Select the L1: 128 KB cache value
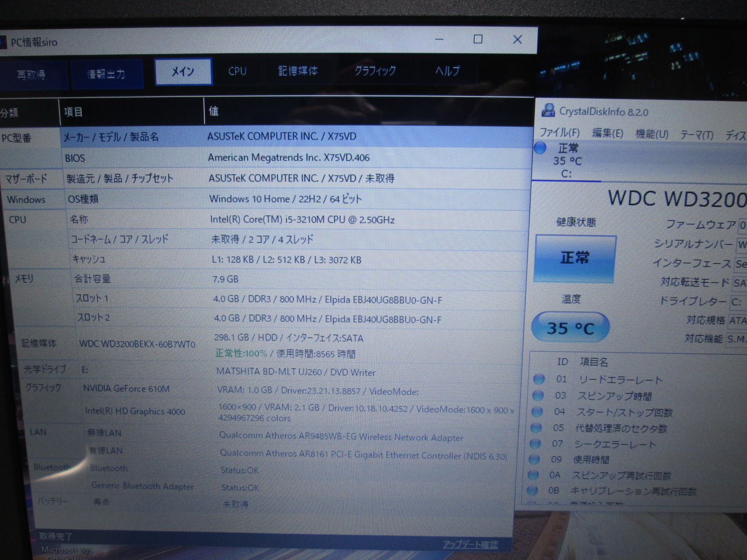The width and height of the screenshot is (747, 560). pos(286,260)
